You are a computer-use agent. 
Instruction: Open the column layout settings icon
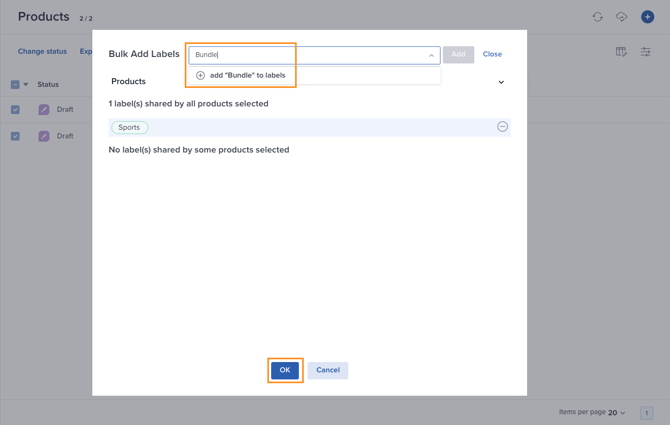pos(621,52)
